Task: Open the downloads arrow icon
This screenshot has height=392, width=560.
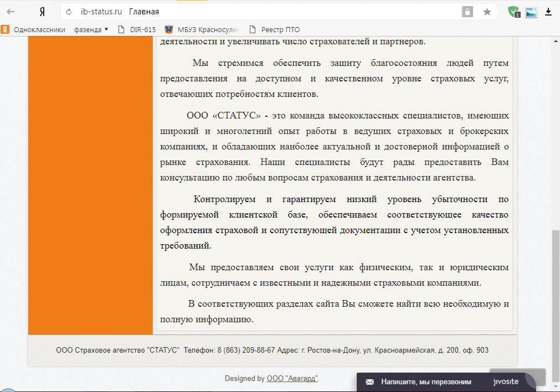Action: tap(548, 12)
